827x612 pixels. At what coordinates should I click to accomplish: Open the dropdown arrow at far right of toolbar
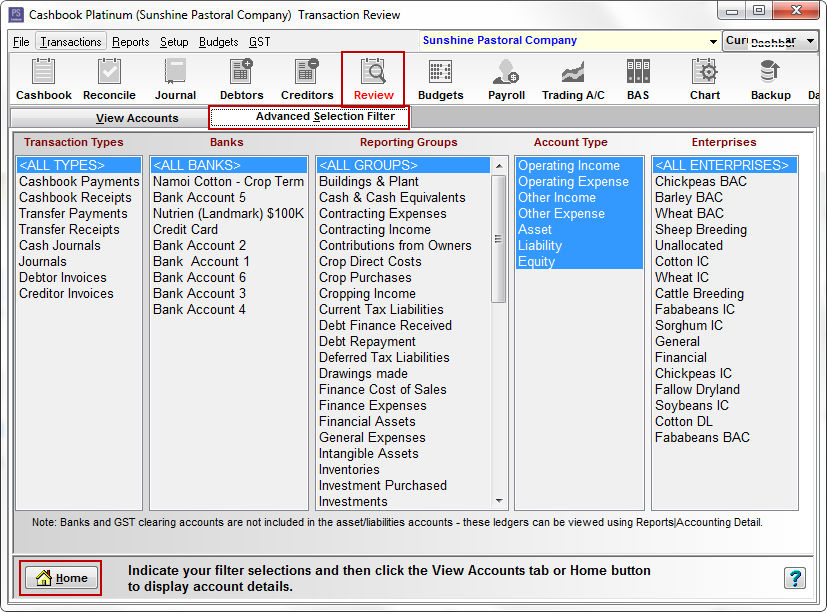click(x=810, y=41)
